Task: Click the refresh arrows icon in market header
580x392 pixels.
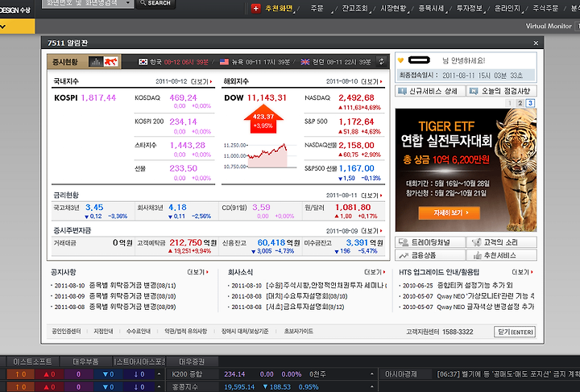Action: [381, 62]
